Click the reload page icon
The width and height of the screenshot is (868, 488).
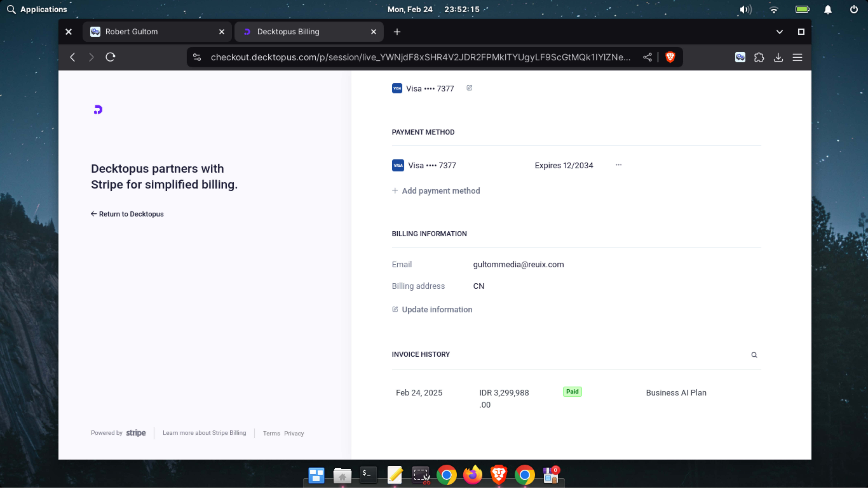[110, 57]
